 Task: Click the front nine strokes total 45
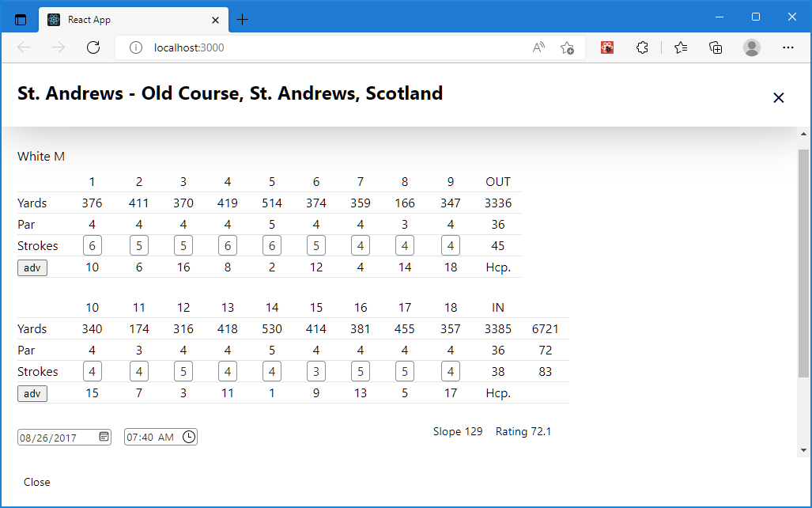tap(497, 246)
